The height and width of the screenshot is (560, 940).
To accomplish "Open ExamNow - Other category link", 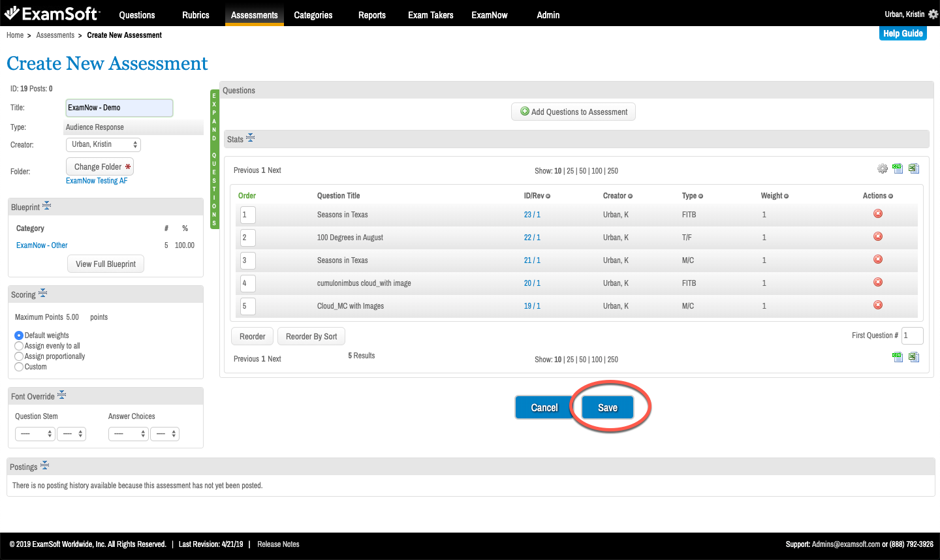I will coord(42,245).
